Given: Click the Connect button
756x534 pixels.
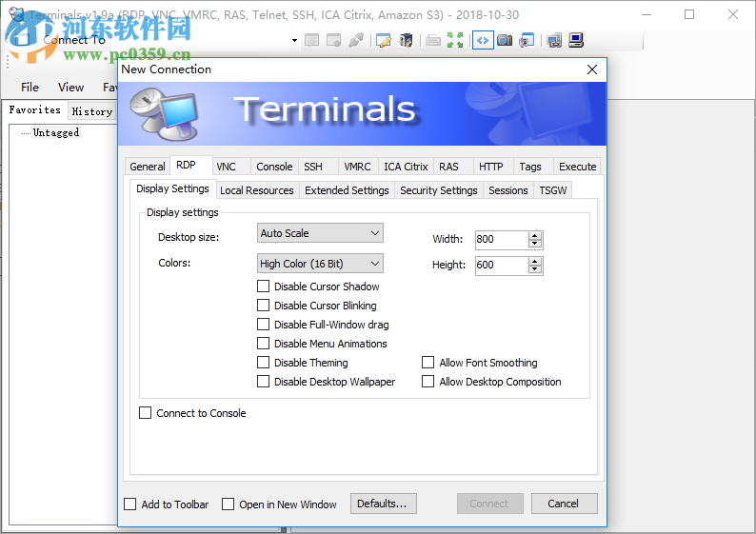Looking at the screenshot, I should click(x=489, y=504).
